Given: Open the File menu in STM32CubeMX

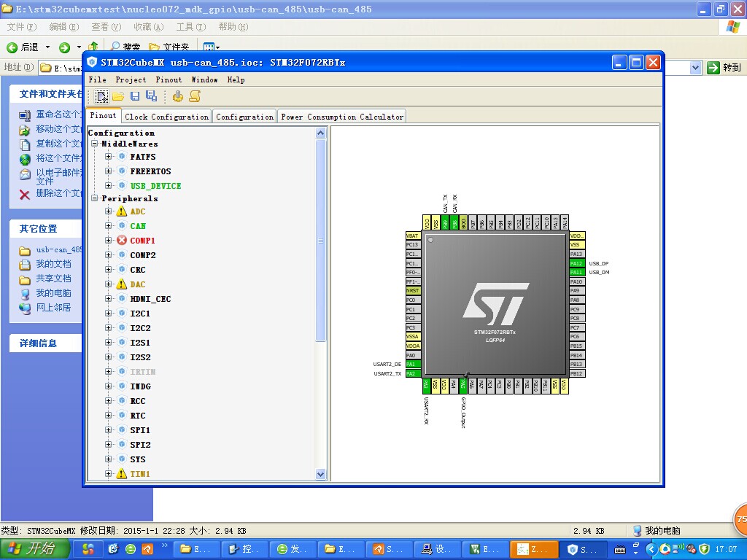Looking at the screenshot, I should click(97, 79).
